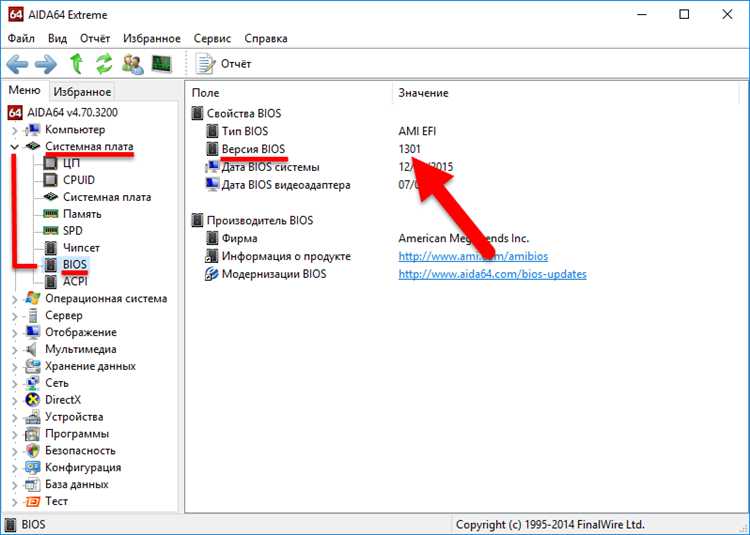Expand the DirectX tree node
Screen dimensions: 750x535
[x=14, y=401]
